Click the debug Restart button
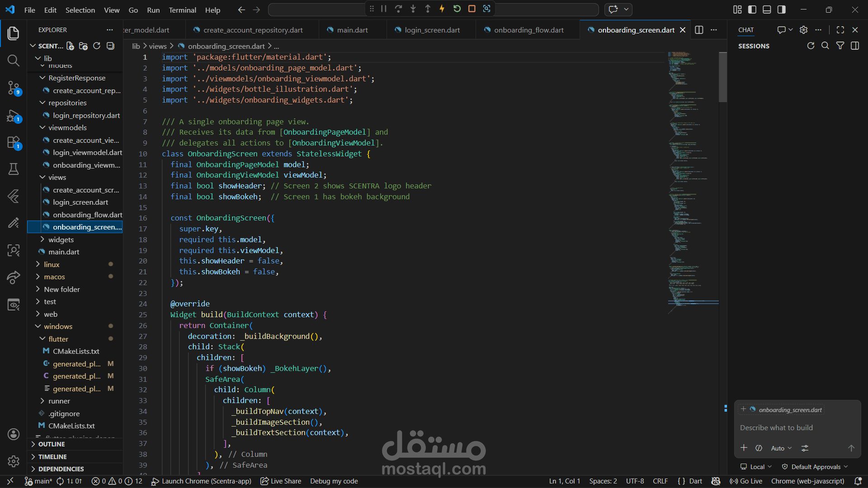The width and height of the screenshot is (868, 488). pyautogui.click(x=457, y=9)
